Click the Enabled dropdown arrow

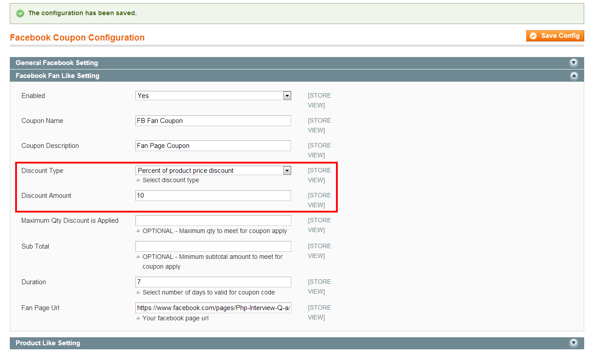coord(287,95)
